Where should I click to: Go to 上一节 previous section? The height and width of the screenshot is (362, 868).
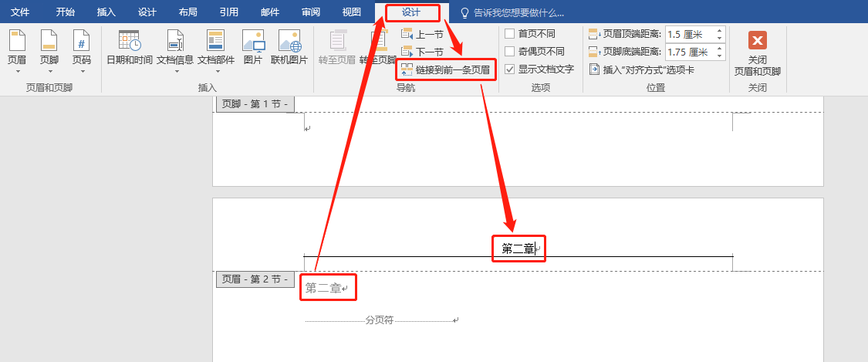(422, 35)
